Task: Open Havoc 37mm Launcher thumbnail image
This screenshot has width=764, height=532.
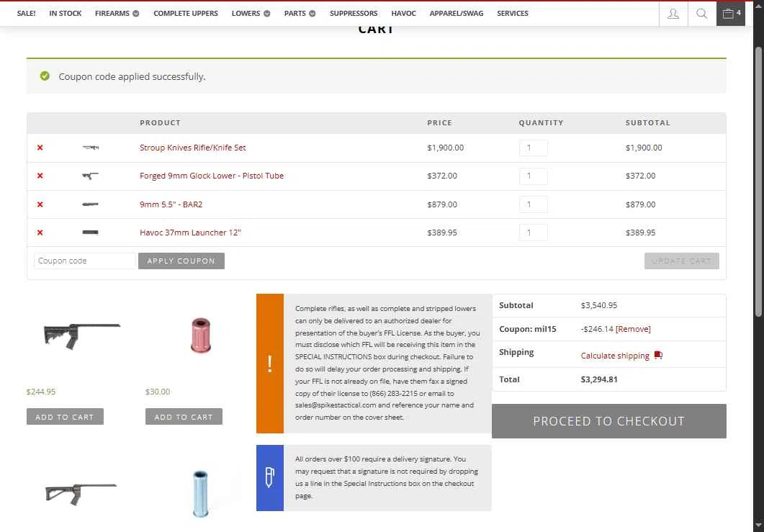Action: [x=91, y=233]
